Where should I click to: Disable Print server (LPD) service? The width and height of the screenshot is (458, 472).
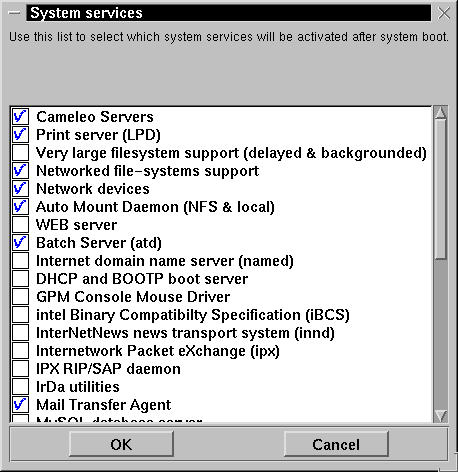pos(21,135)
